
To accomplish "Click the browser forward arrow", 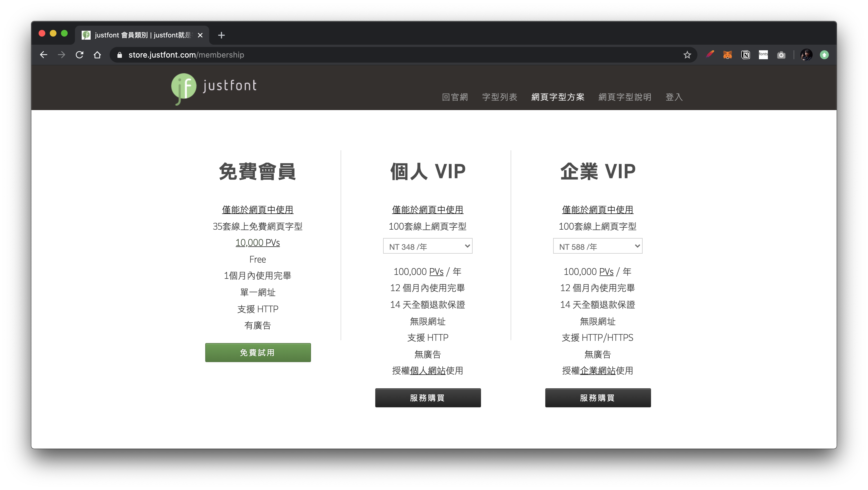I will point(61,55).
